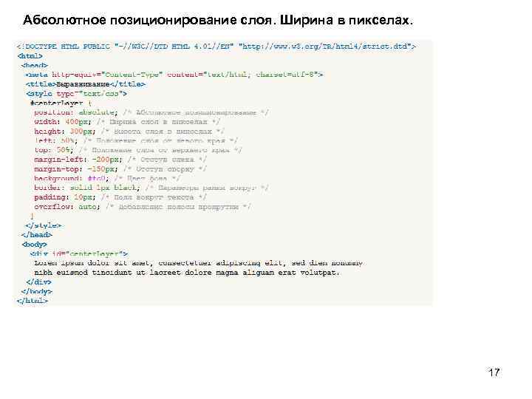Click the opening <body> tag
Image resolution: width=532 pixels, height=399 pixels.
[x=35, y=245]
